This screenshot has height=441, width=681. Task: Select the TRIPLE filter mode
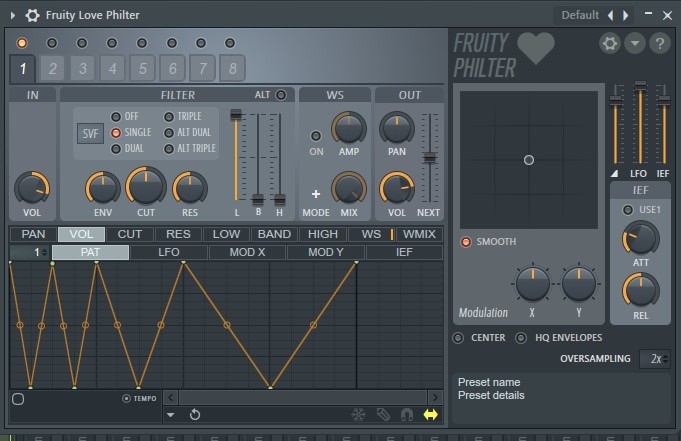click(x=169, y=117)
